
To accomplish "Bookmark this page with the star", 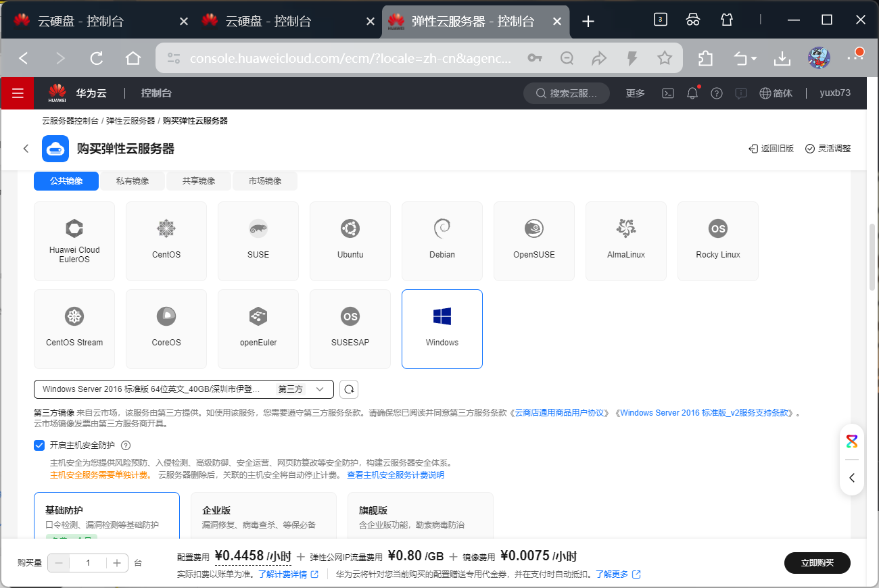I will click(x=665, y=59).
